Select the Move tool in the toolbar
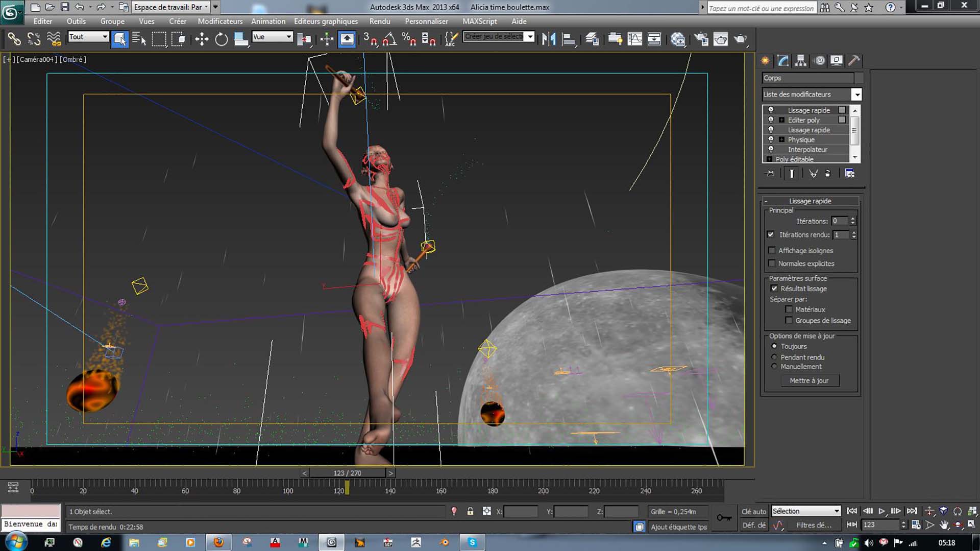The height and width of the screenshot is (551, 980). pyautogui.click(x=202, y=39)
